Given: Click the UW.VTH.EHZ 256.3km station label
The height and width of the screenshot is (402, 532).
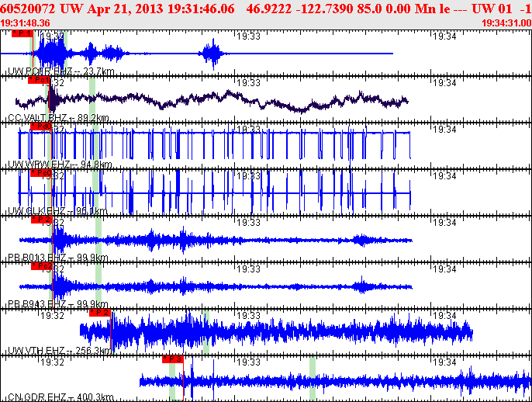Looking at the screenshot, I should 59,351.
